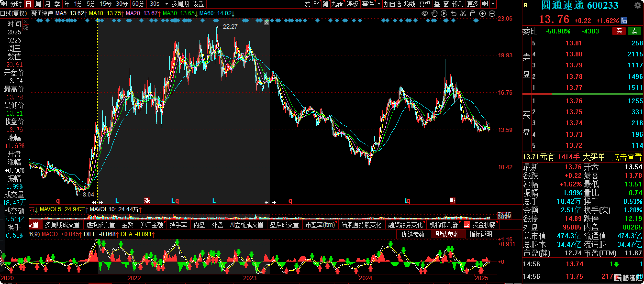This screenshot has width=644, height=284.
Task: Toggle the chart lock icon
Action: click(472, 13)
